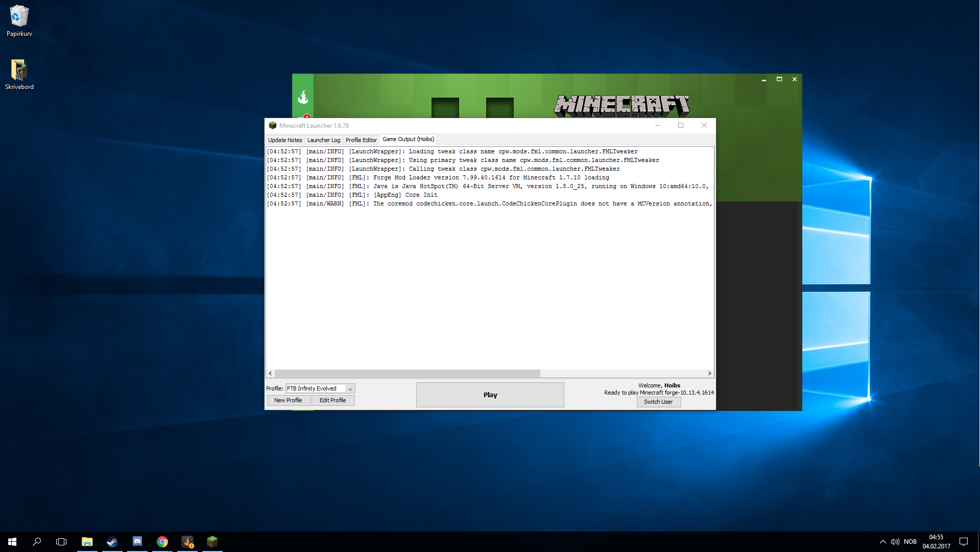Click the Edit Profile button
Screen dimensions: 980x552
(333, 400)
